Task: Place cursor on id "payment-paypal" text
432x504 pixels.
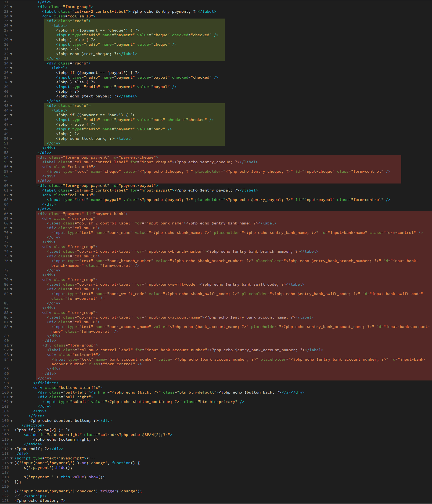Action: pyautogui.click(x=138, y=186)
